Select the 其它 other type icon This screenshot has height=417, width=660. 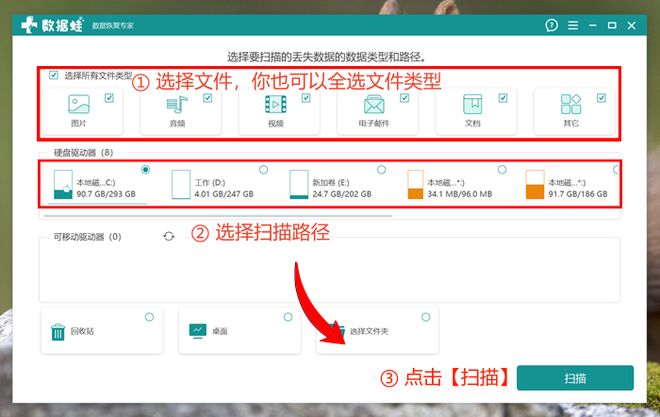click(571, 104)
